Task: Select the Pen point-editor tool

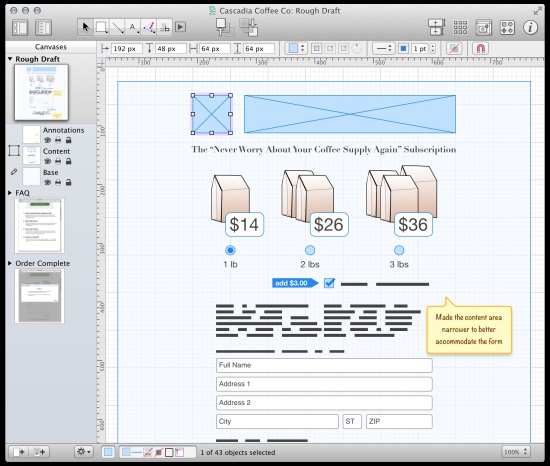Action: (x=149, y=27)
